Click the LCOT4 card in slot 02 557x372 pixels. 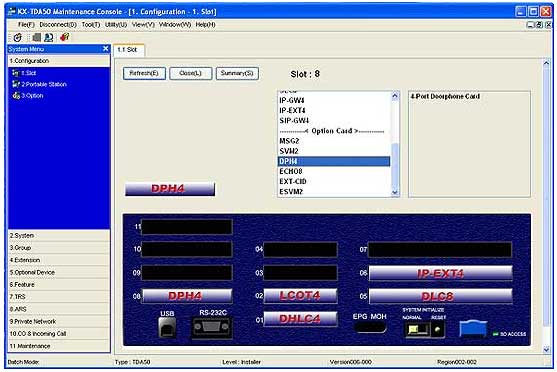(300, 296)
